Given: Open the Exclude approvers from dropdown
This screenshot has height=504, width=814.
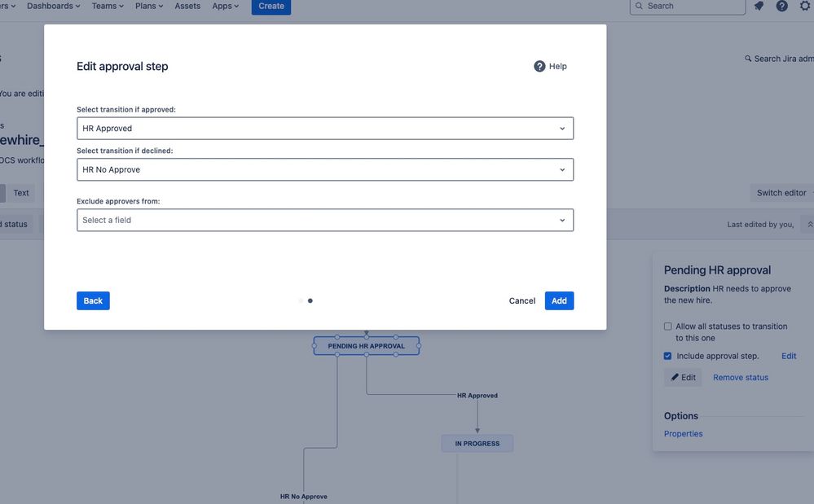Looking at the screenshot, I should [x=325, y=220].
